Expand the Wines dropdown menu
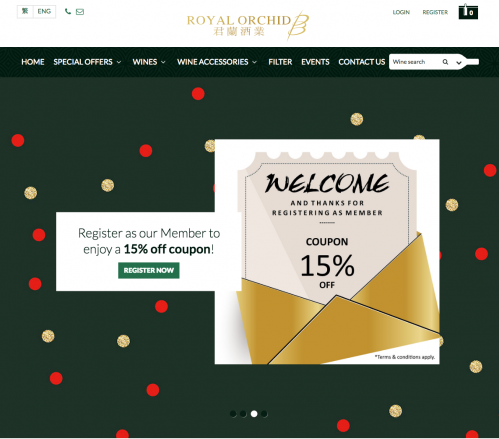This screenshot has height=439, width=499. click(149, 62)
